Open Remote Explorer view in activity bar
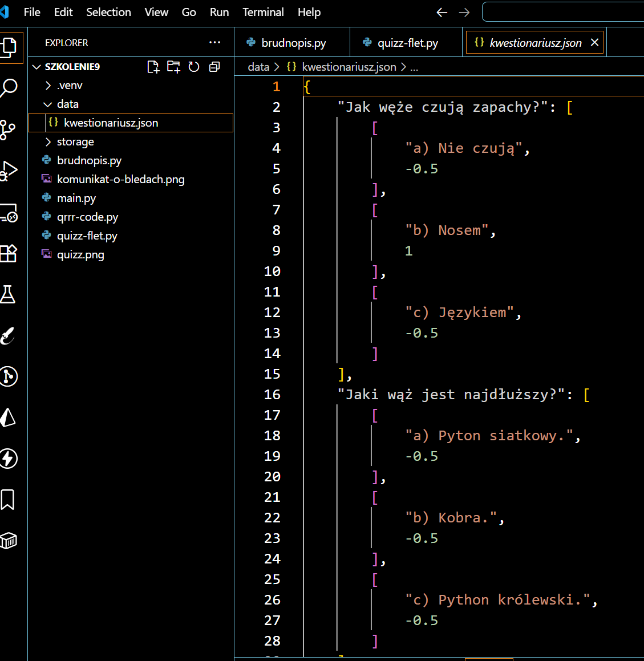Image resolution: width=644 pixels, height=661 pixels. point(9,213)
